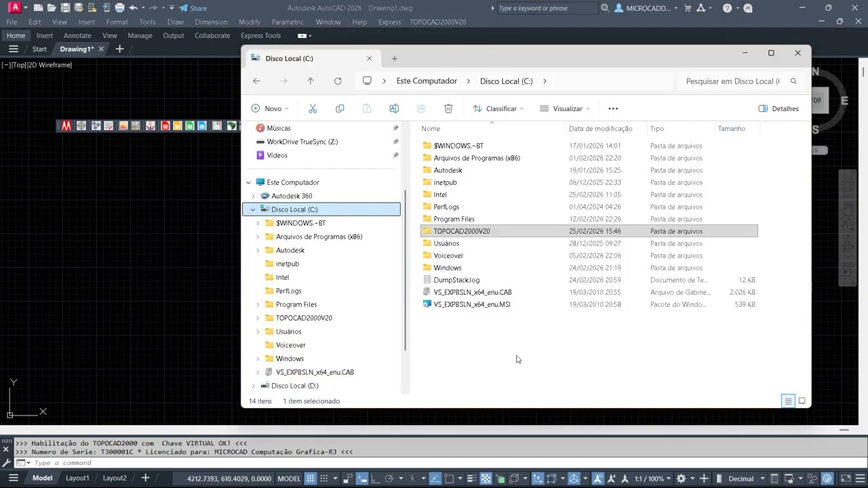Click the new Explorer tab plus button
The height and width of the screenshot is (488, 868).
pyautogui.click(x=394, y=58)
